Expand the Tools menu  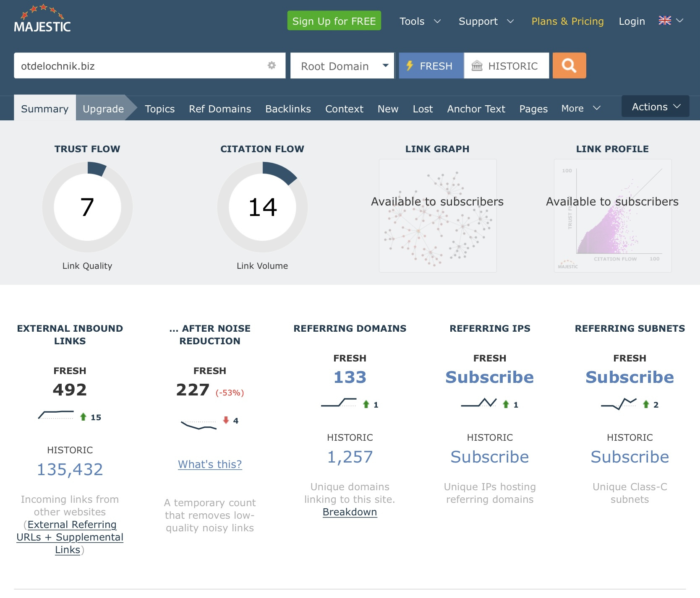[420, 21]
